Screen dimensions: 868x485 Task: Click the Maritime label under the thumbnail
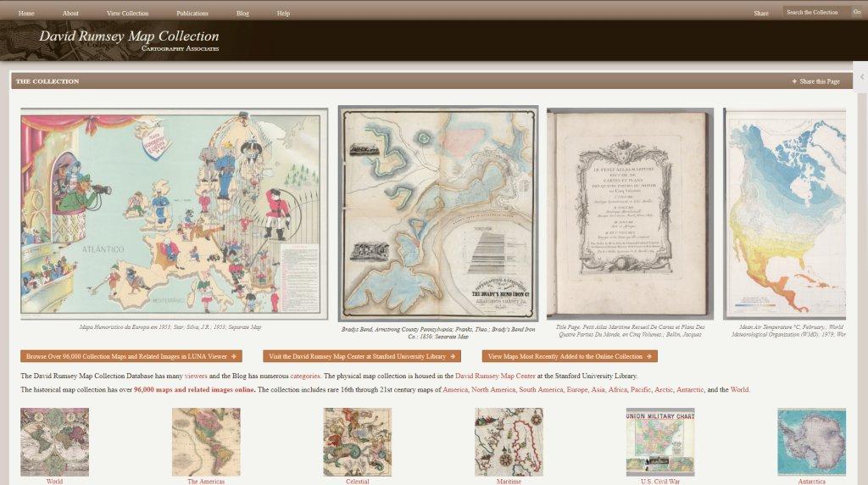509,481
